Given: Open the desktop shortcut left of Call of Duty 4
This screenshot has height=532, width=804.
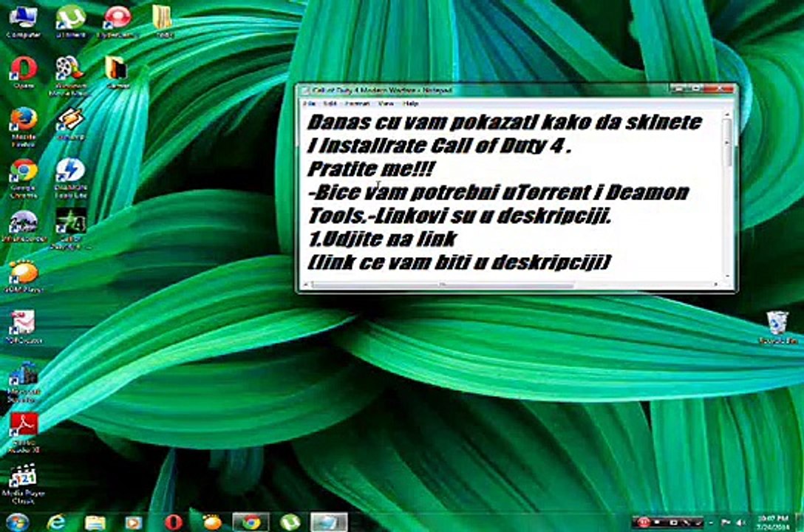Looking at the screenshot, I should tap(24, 225).
